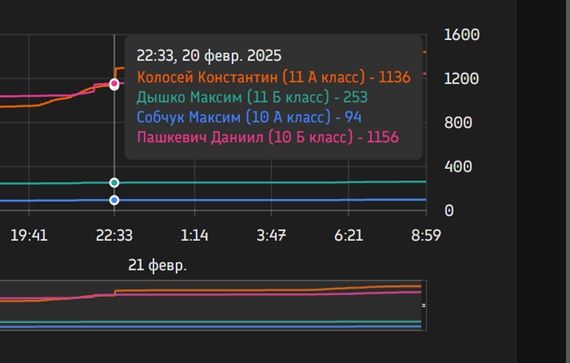570x363 pixels.
Task: Click the tooltip entry Собчук Максим (10 А класс)
Action: tap(249, 117)
